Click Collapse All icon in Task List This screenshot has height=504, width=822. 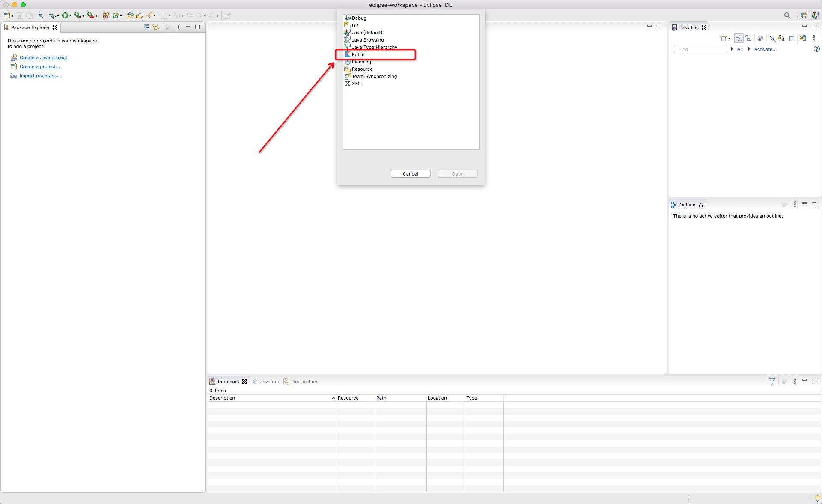792,38
